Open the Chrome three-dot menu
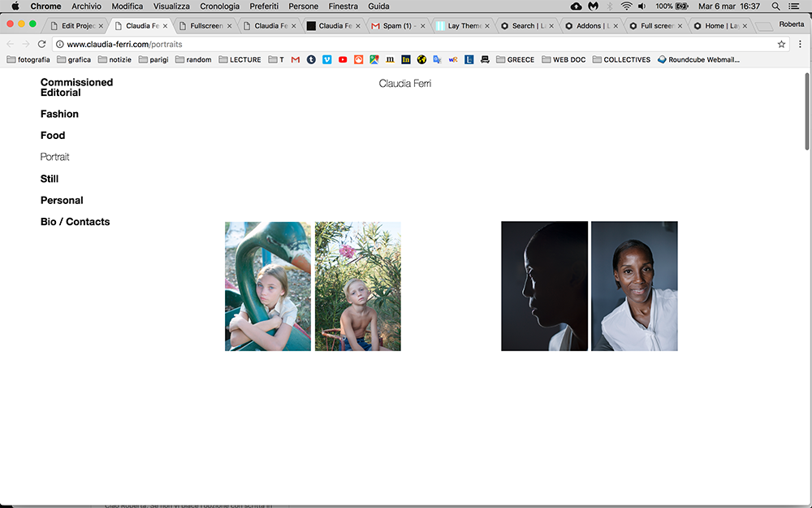Image resolution: width=812 pixels, height=508 pixels. pos(800,44)
